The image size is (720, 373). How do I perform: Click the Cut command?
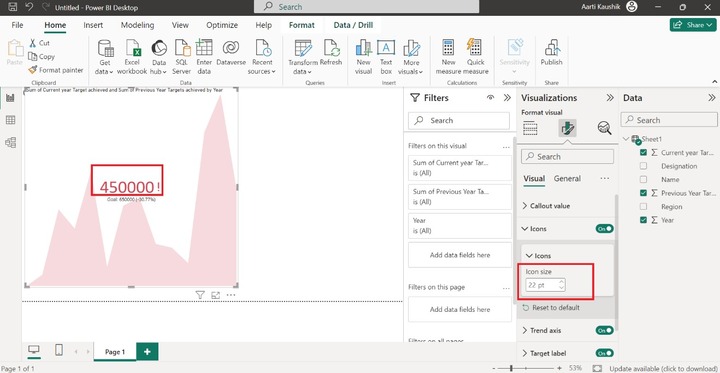pyautogui.click(x=39, y=43)
